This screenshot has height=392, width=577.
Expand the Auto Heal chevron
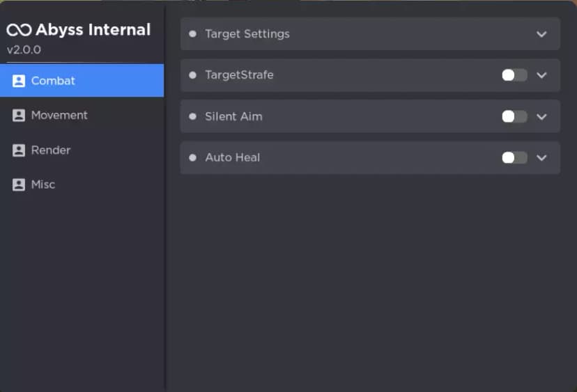(x=542, y=157)
